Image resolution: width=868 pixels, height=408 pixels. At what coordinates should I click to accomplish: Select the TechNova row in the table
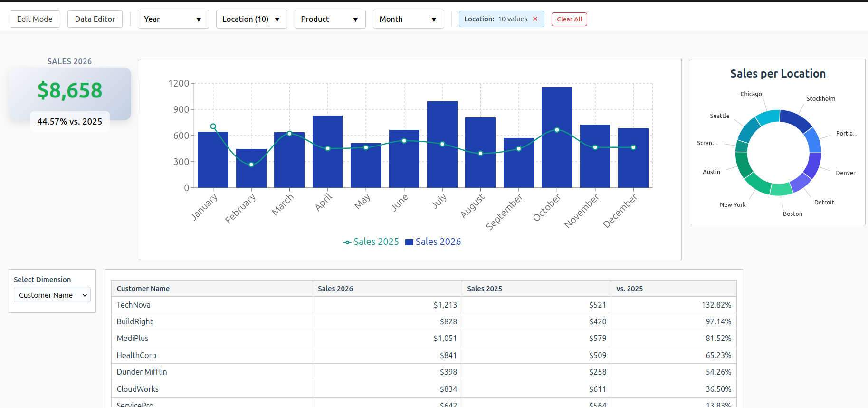[134, 305]
